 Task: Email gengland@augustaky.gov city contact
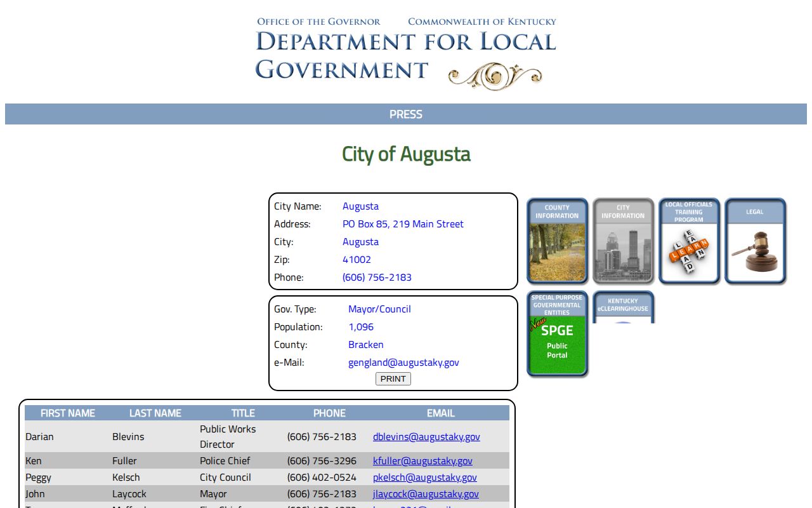click(403, 363)
